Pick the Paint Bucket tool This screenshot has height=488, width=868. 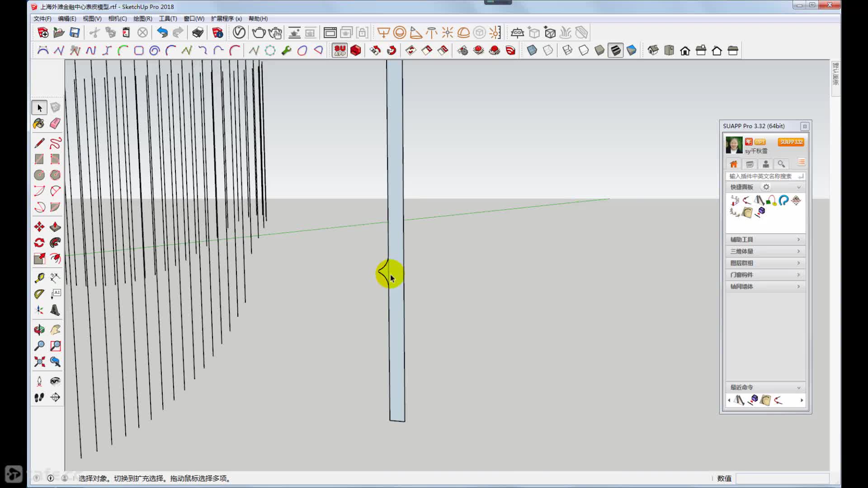(39, 123)
